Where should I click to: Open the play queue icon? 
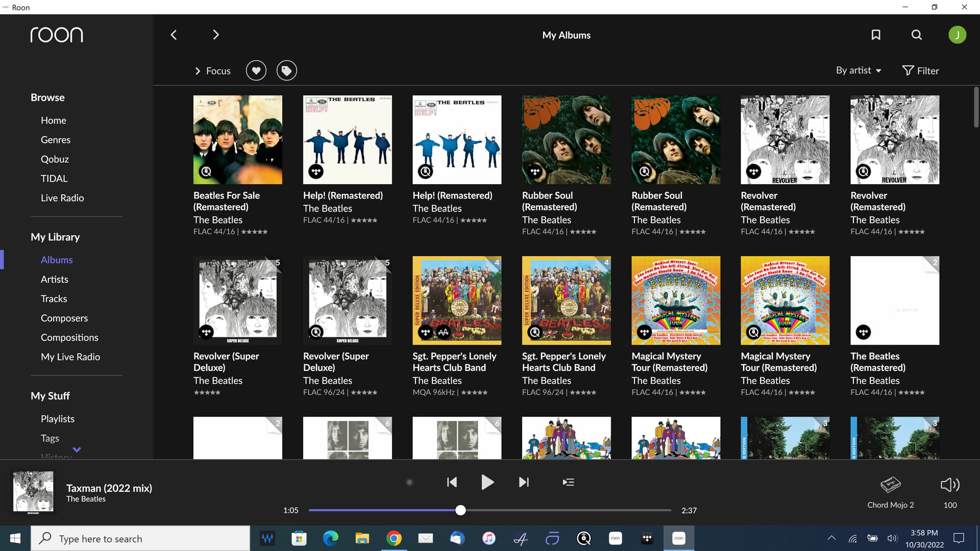(568, 482)
